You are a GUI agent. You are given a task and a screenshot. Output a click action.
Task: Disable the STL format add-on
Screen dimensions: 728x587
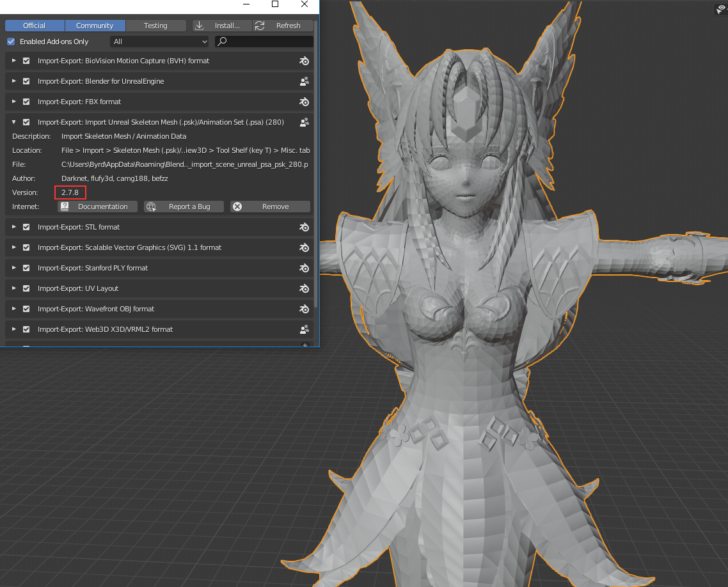point(26,227)
